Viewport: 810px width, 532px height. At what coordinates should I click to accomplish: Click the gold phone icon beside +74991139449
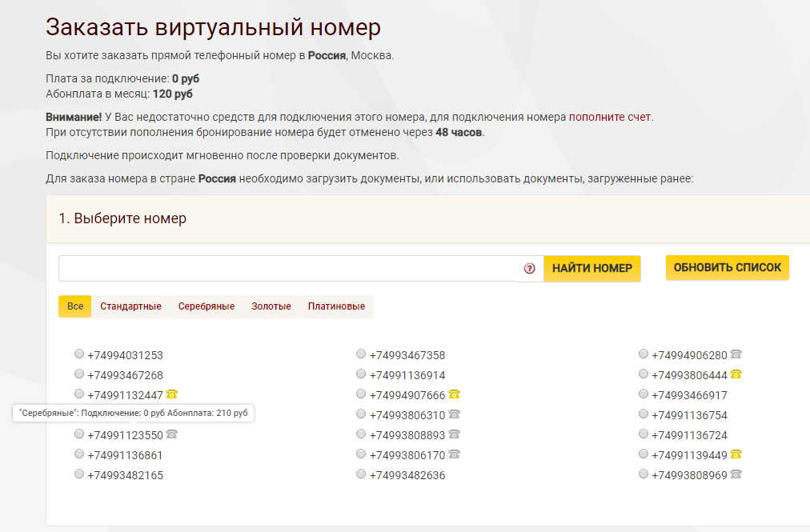(x=736, y=454)
